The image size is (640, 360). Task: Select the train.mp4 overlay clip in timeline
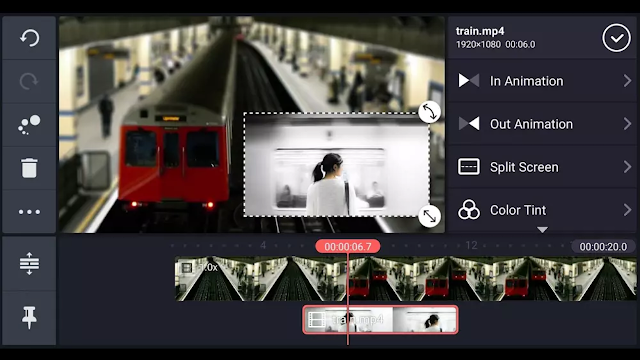point(380,320)
